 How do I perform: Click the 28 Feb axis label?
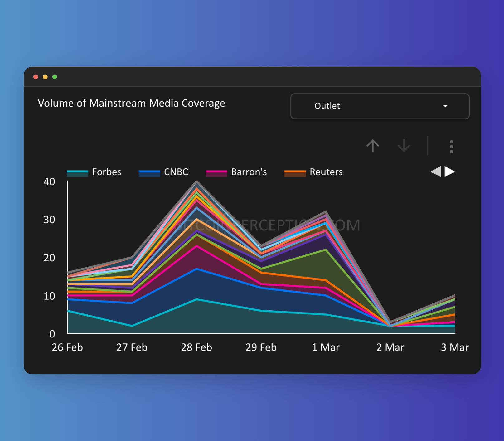(x=196, y=347)
